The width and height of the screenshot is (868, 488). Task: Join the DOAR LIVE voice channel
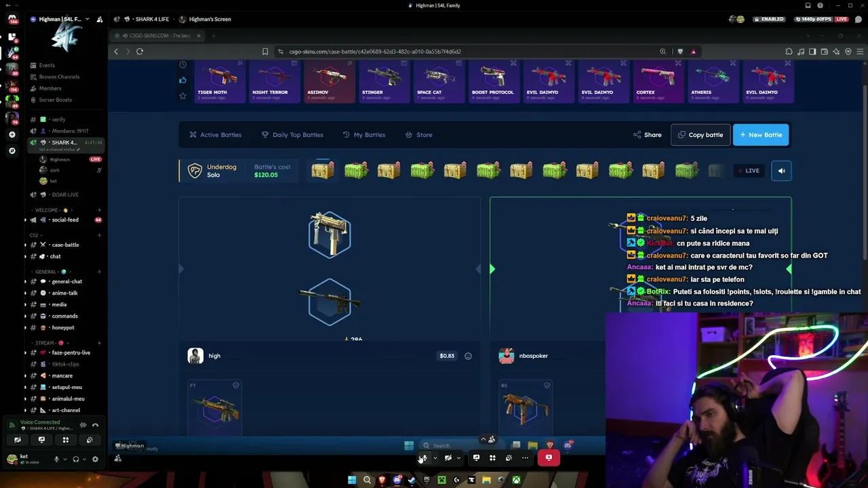pyautogui.click(x=65, y=195)
